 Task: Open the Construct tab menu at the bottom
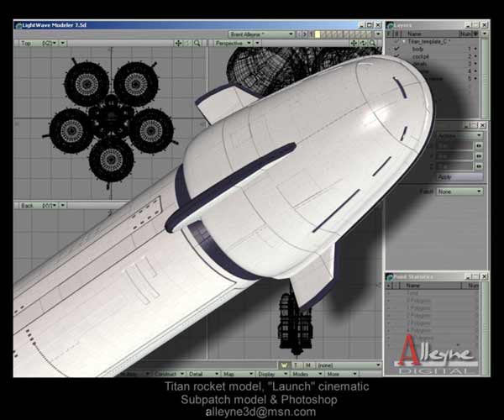point(169,374)
